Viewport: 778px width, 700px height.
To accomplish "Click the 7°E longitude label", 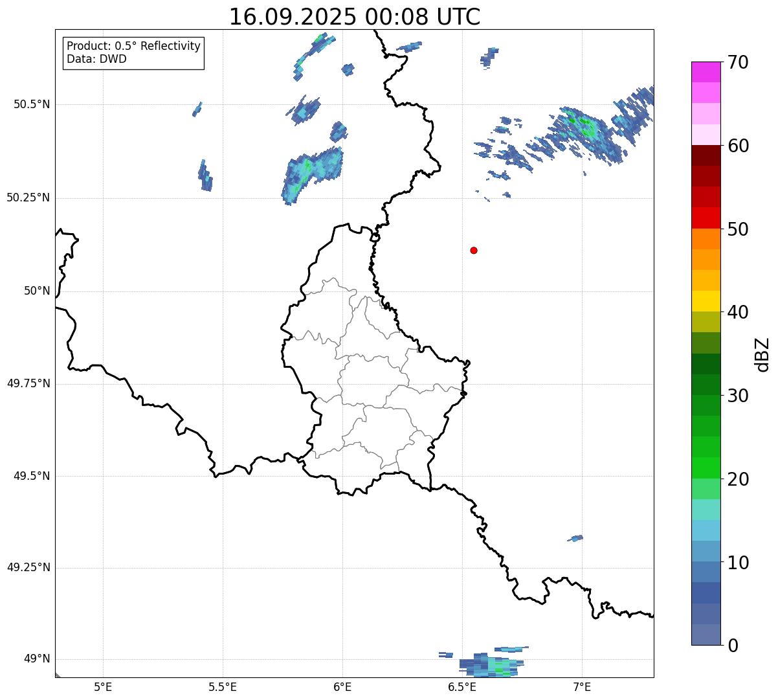I will [x=582, y=687].
